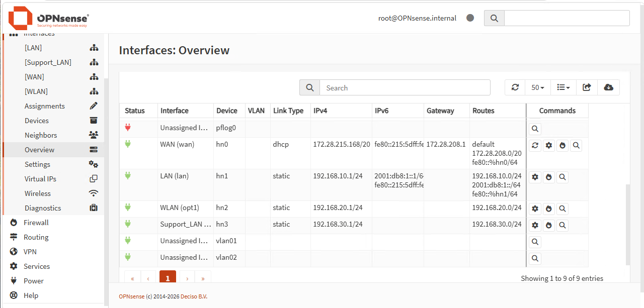Click the grey status dot beside root@OPNsense.internal
This screenshot has width=644, height=308.
[470, 18]
